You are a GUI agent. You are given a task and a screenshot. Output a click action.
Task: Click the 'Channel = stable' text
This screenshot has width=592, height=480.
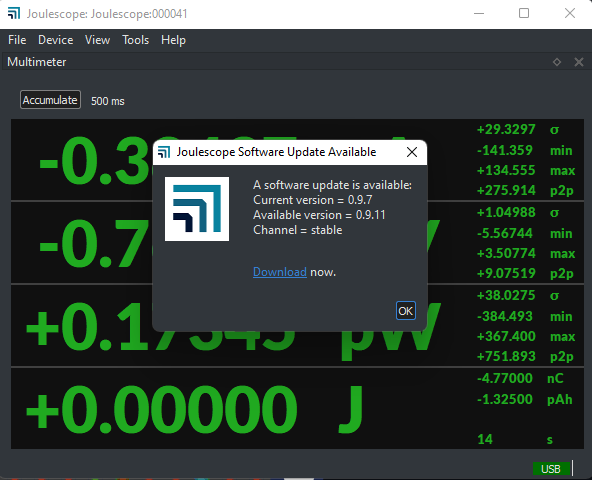[298, 230]
